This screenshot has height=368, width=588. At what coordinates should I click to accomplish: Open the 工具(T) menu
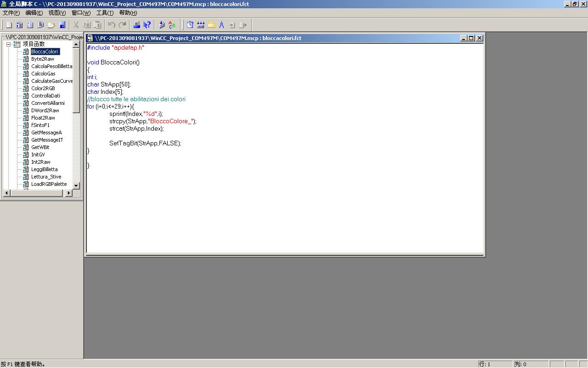pyautogui.click(x=105, y=13)
